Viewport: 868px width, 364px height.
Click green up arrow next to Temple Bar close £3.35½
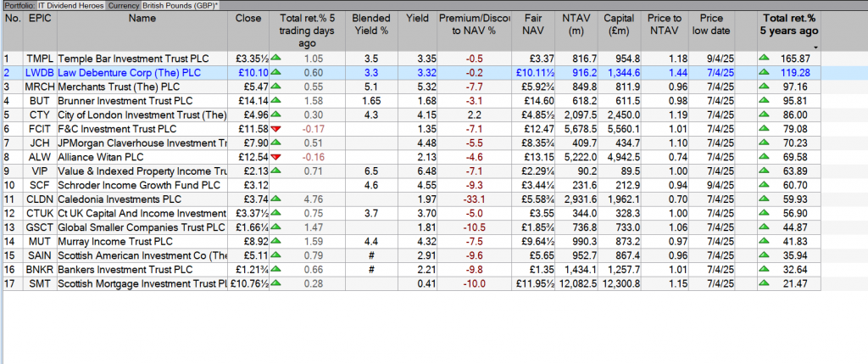(275, 59)
